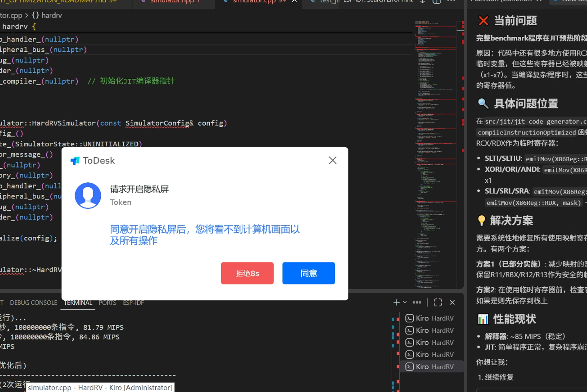
Task: Click the 继续修复 option in chat
Action: click(x=499, y=377)
